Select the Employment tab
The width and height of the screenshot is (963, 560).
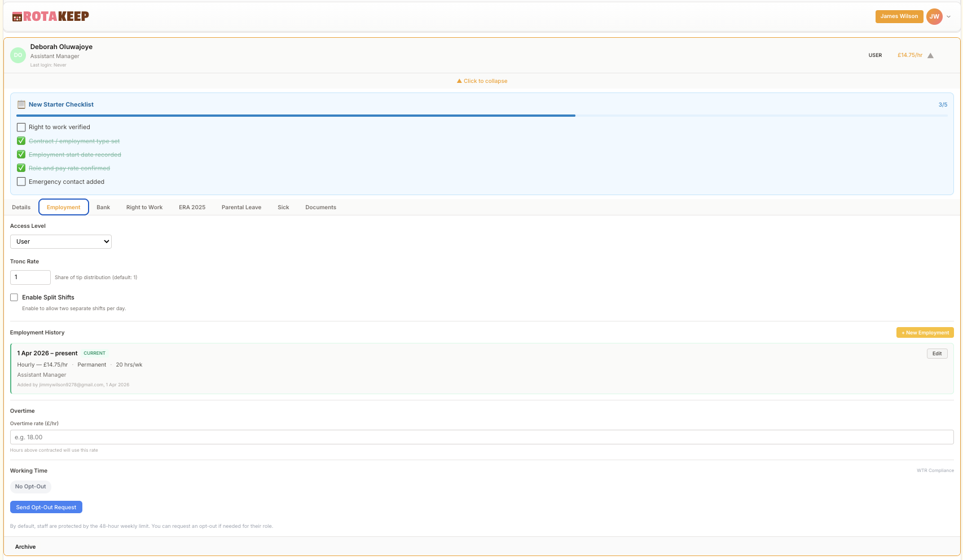[x=64, y=208]
